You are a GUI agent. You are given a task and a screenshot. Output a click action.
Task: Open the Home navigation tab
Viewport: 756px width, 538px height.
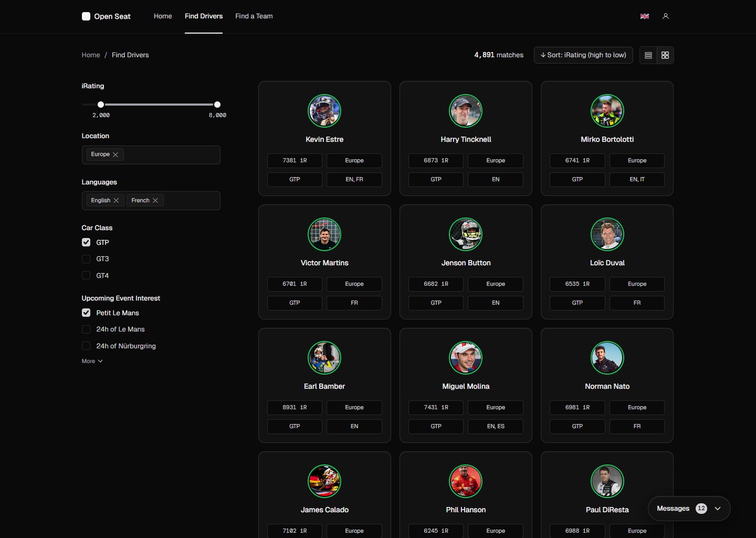click(163, 16)
